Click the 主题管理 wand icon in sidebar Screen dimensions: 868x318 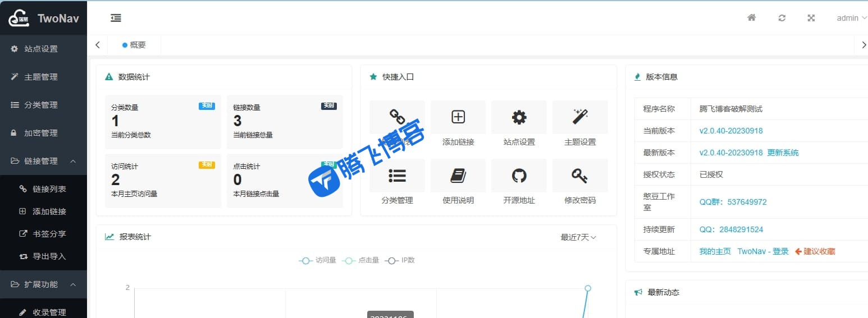pyautogui.click(x=15, y=77)
